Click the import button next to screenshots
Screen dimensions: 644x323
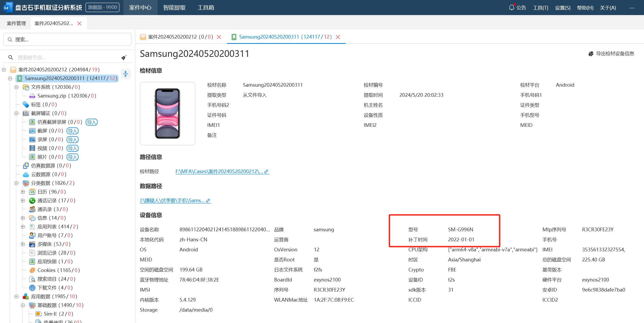[72, 131]
